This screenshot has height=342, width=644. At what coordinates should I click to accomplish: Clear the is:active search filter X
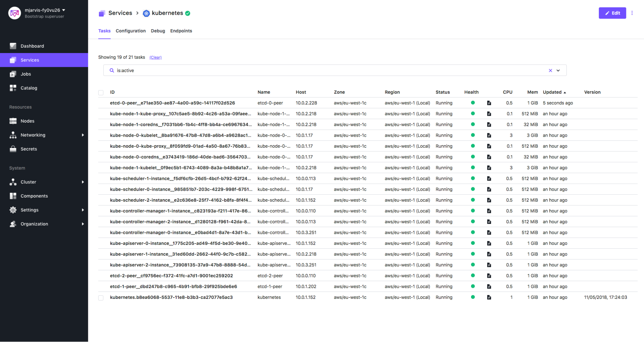click(550, 70)
